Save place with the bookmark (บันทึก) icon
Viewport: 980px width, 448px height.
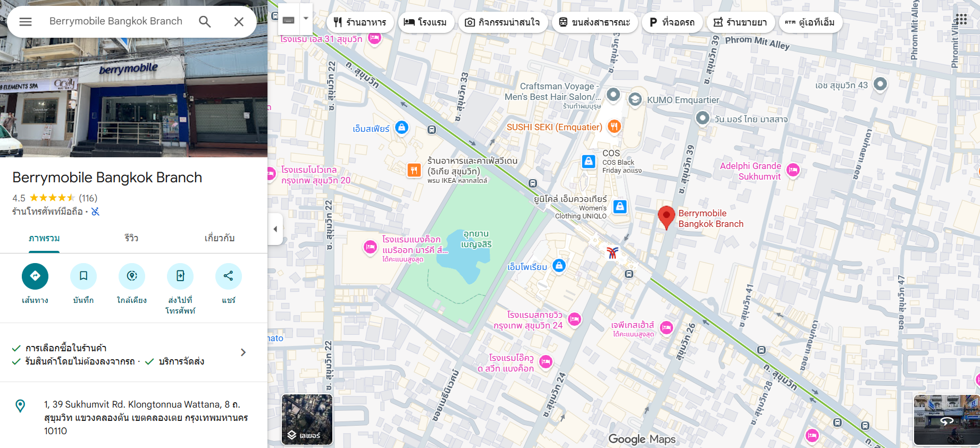(x=83, y=276)
